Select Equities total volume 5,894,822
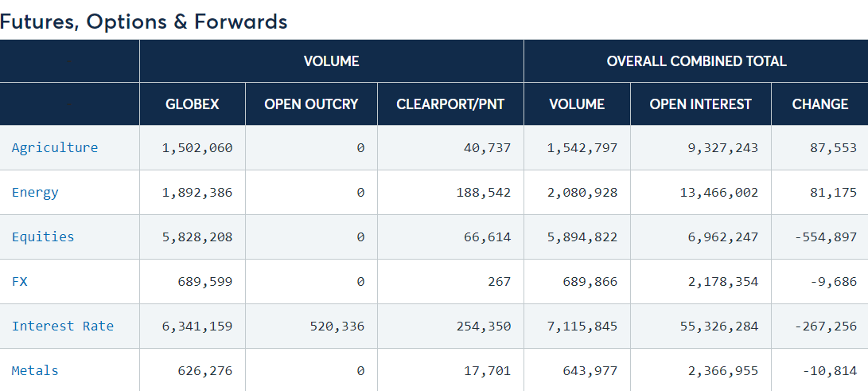This screenshot has width=868, height=391. 582,237
